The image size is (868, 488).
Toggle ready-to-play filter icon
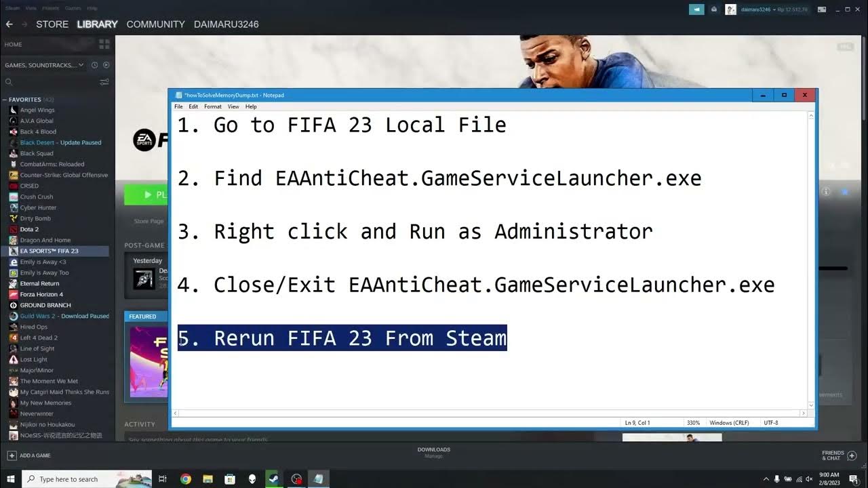point(106,65)
